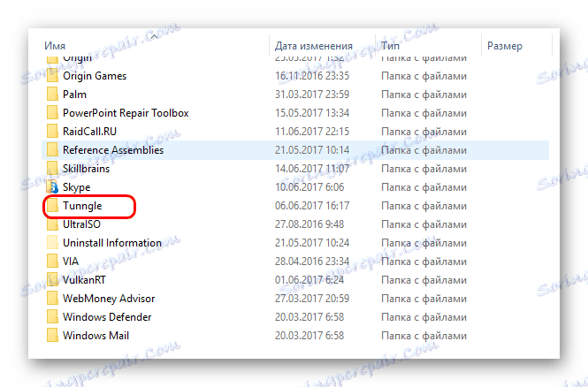Viewport: 588px width, 387px height.
Task: Click date 14.06.2017 11:07
Action: pos(312,169)
